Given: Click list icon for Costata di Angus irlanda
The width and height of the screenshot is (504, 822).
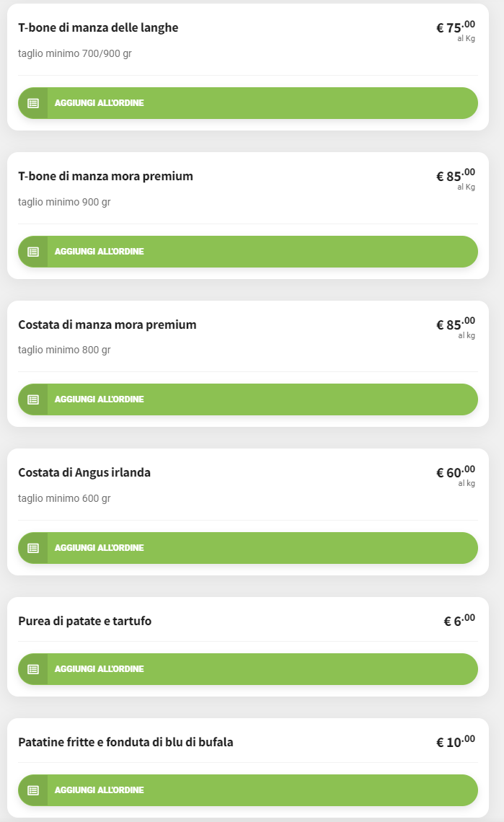Looking at the screenshot, I should (x=32, y=548).
